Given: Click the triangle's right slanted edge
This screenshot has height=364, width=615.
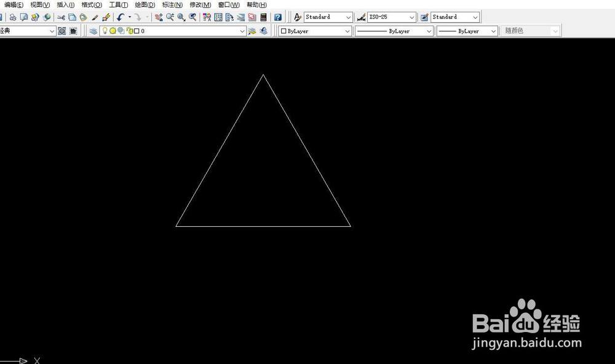Looking at the screenshot, I should 307,150.
